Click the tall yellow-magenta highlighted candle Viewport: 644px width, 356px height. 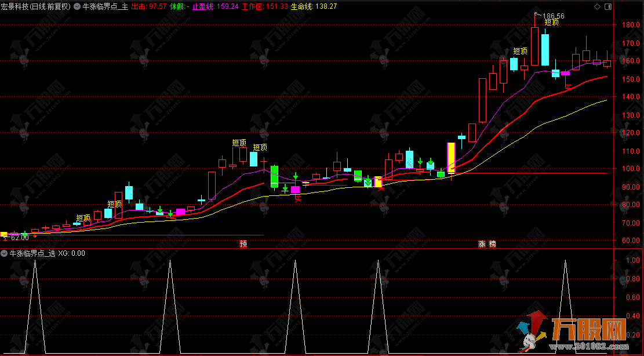(450, 157)
